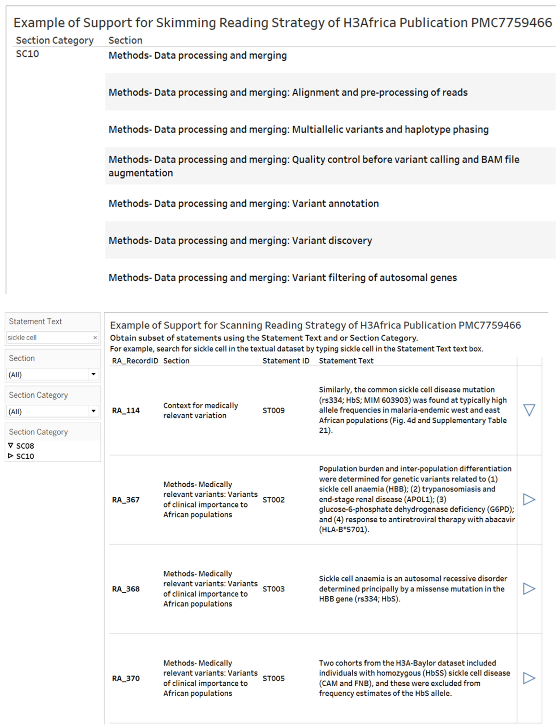Click the Statement ID column header
560x728 pixels.
[x=286, y=361]
